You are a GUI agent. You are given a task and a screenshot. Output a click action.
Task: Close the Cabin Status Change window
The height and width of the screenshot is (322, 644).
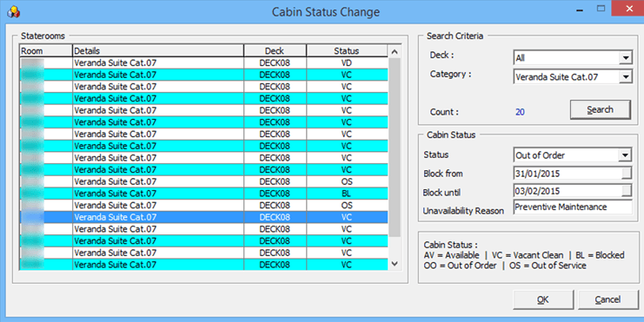(629, 9)
